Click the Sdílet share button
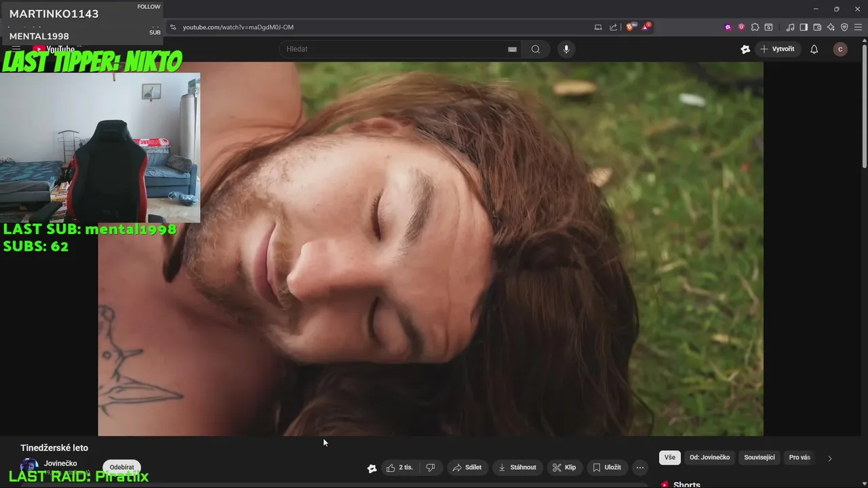Image resolution: width=868 pixels, height=488 pixels. click(x=467, y=468)
